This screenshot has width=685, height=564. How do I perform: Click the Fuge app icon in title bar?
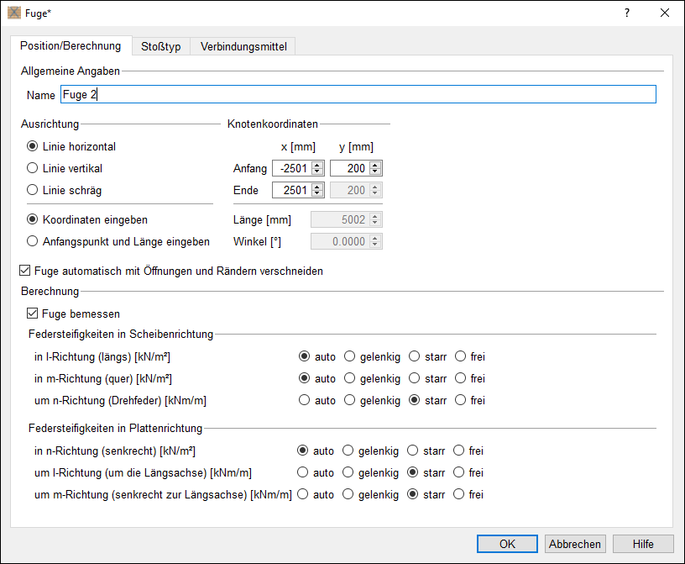(14, 13)
